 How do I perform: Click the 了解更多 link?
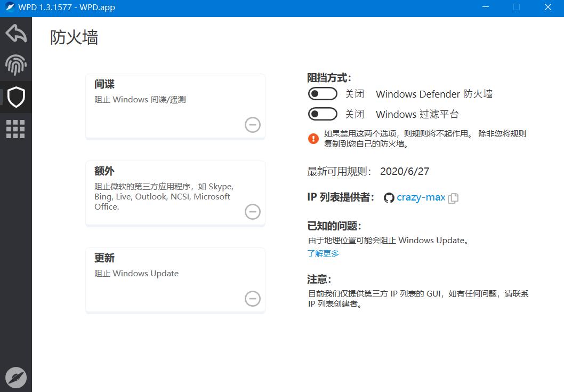click(323, 254)
